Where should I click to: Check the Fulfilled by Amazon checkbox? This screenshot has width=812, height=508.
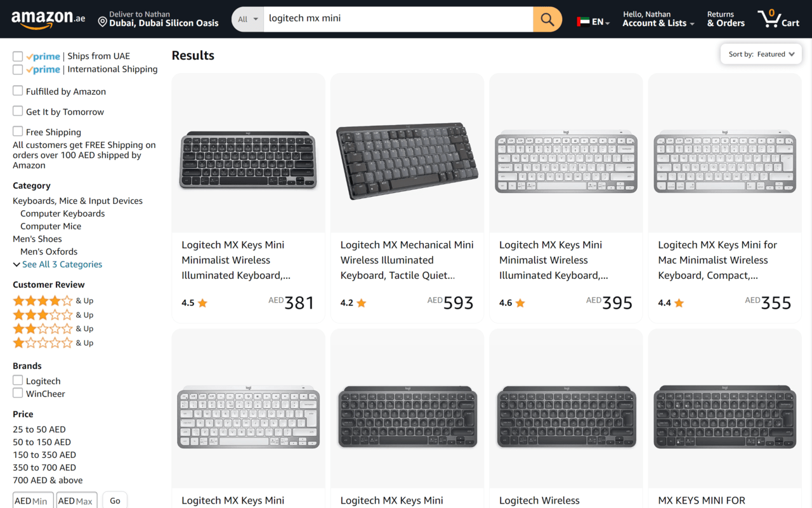[18, 91]
